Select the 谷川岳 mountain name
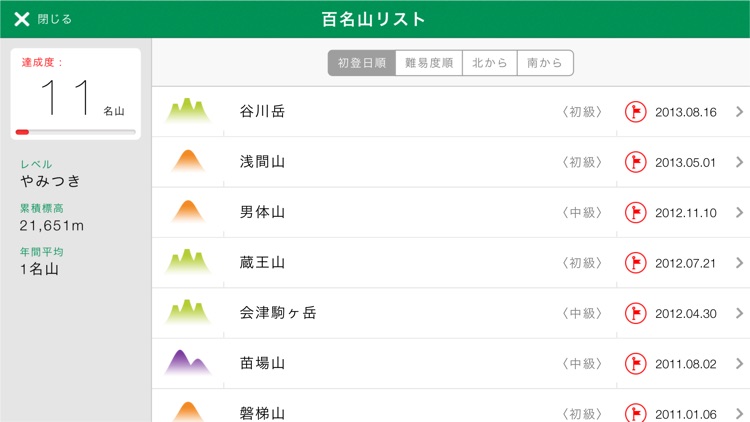Viewport: 750px width, 422px height. [262, 111]
